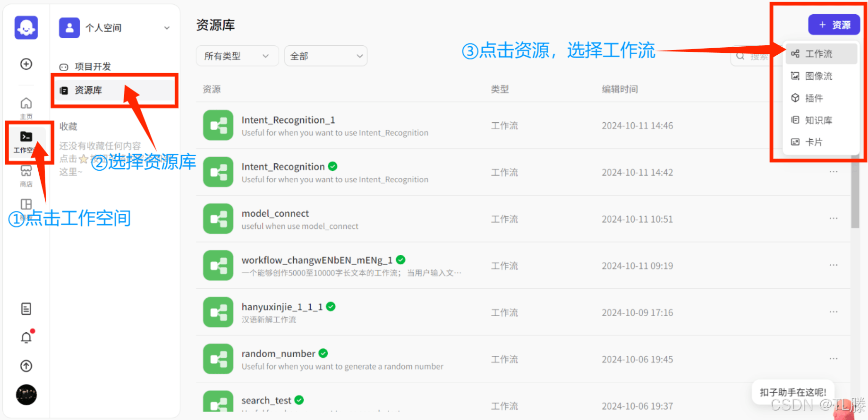The image size is (868, 420).
Task: Click the 汉语新解工作流 description text
Action: (269, 319)
